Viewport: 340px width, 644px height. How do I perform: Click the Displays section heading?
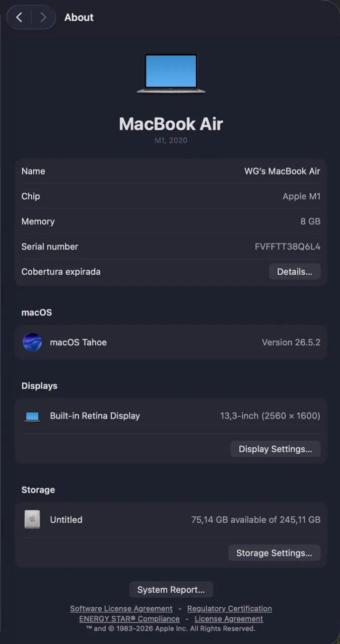click(39, 386)
